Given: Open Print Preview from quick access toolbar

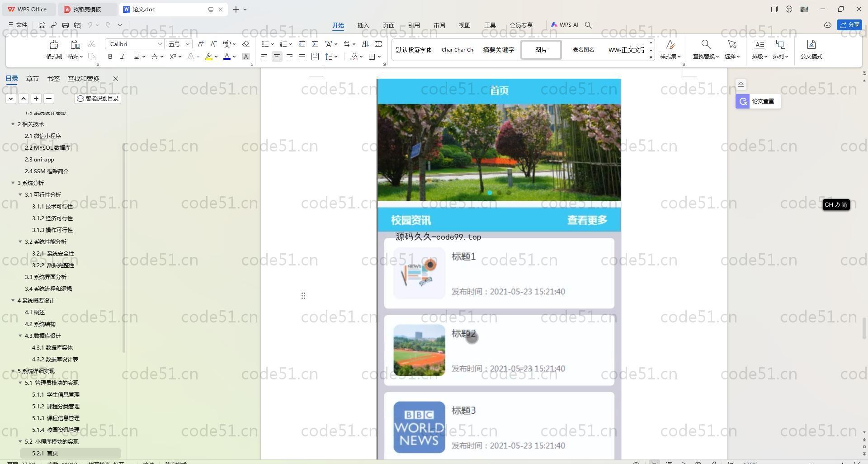Looking at the screenshot, I should click(x=77, y=25).
